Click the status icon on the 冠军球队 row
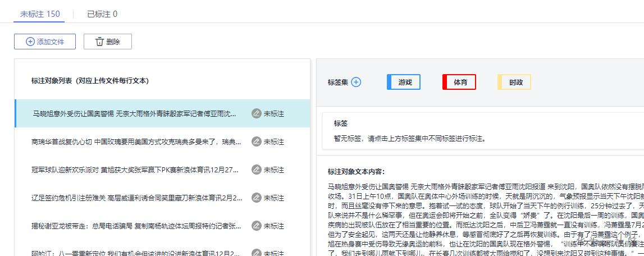 256,170
